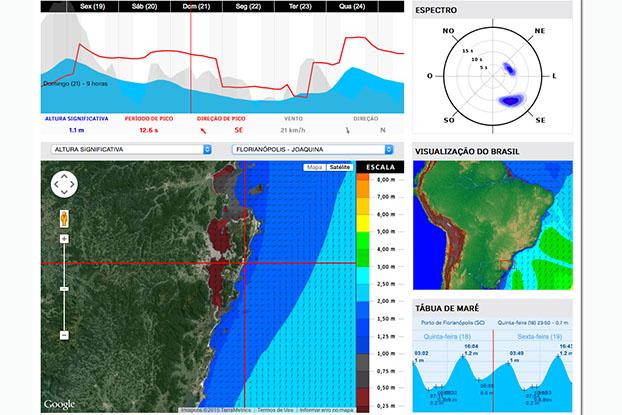
Task: Click the peak direction arrow icon
Action: (x=203, y=131)
